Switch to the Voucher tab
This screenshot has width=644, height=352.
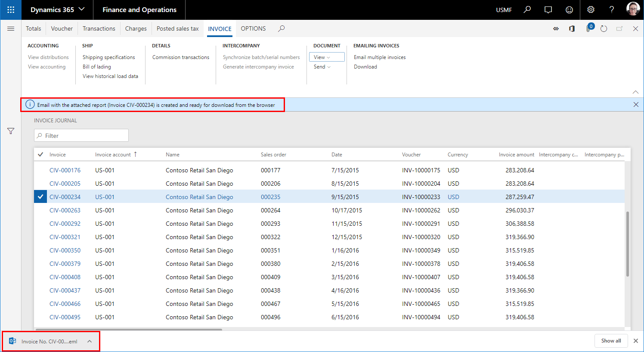pos(62,28)
